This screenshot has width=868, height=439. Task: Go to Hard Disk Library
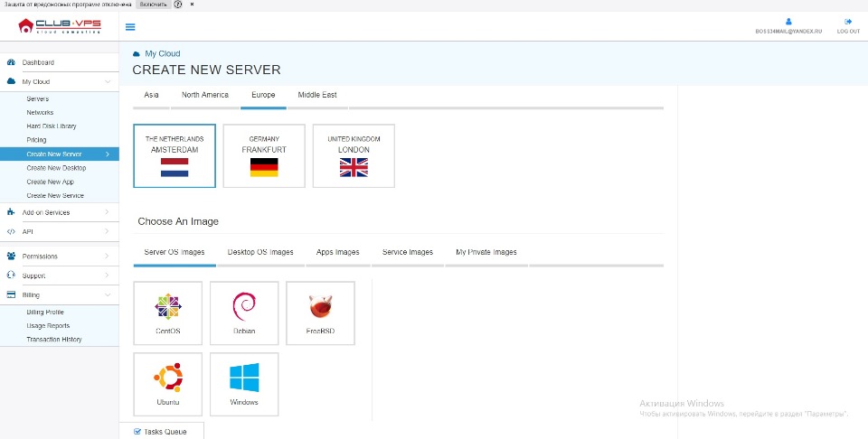tap(52, 126)
